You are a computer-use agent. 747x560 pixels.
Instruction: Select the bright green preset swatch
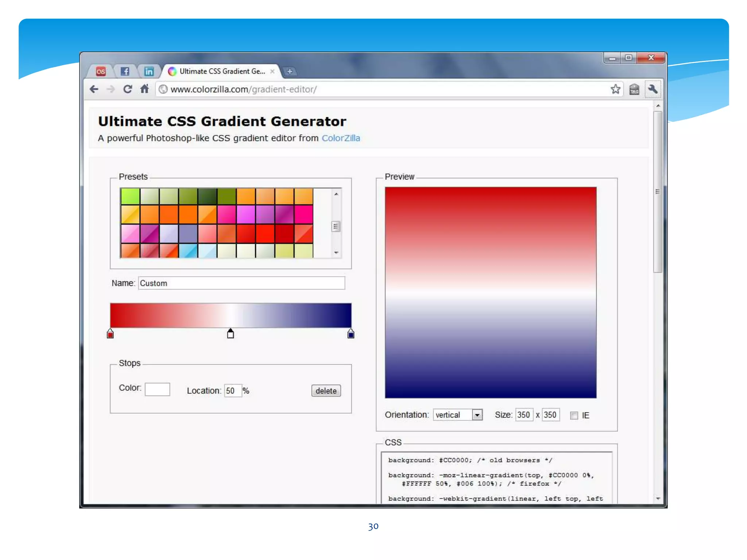pyautogui.click(x=130, y=196)
